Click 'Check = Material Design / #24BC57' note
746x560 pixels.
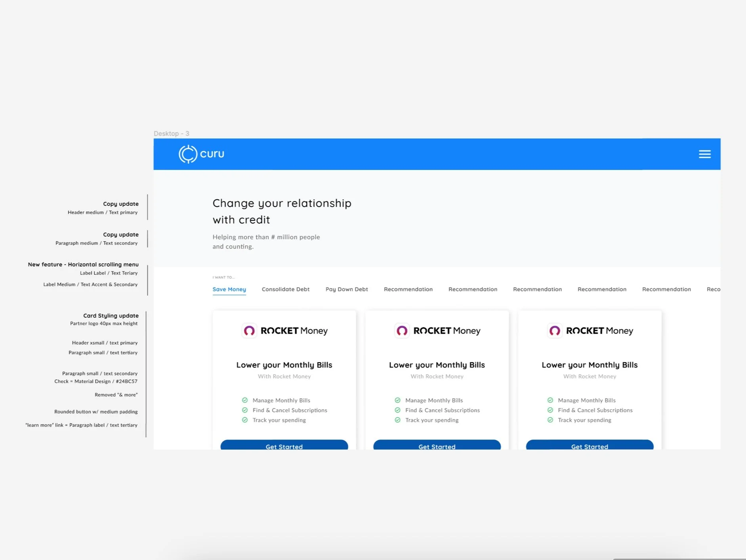(96, 381)
